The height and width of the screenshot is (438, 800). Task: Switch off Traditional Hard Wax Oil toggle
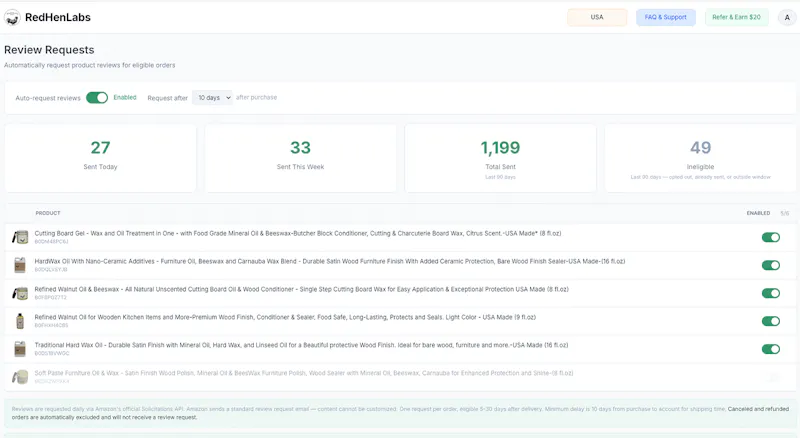(x=770, y=349)
